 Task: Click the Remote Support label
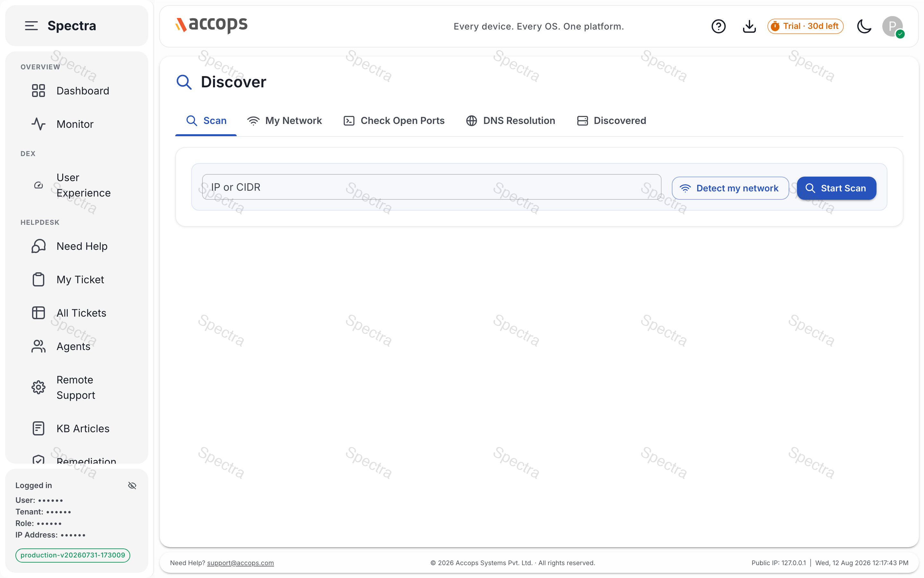[76, 388]
